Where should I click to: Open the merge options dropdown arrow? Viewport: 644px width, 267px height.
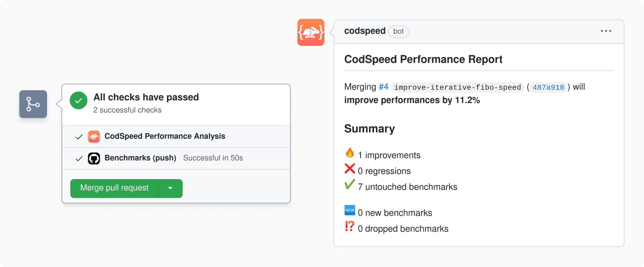(x=170, y=188)
